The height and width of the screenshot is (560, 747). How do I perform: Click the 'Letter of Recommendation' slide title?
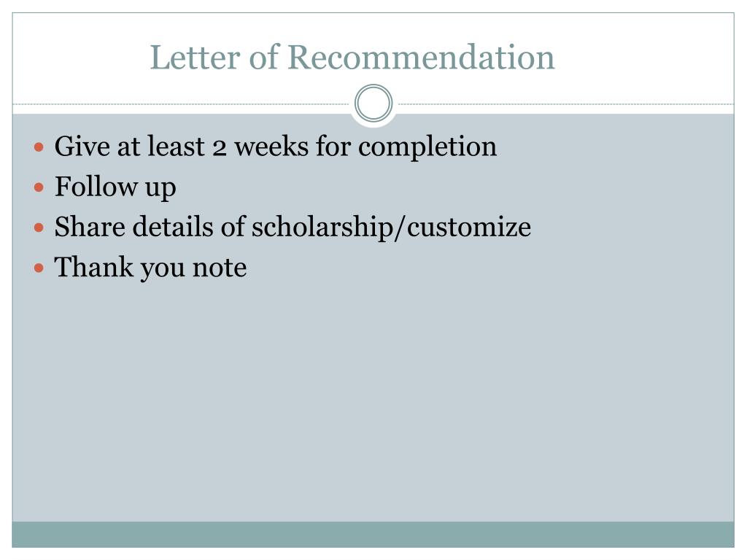[352, 57]
